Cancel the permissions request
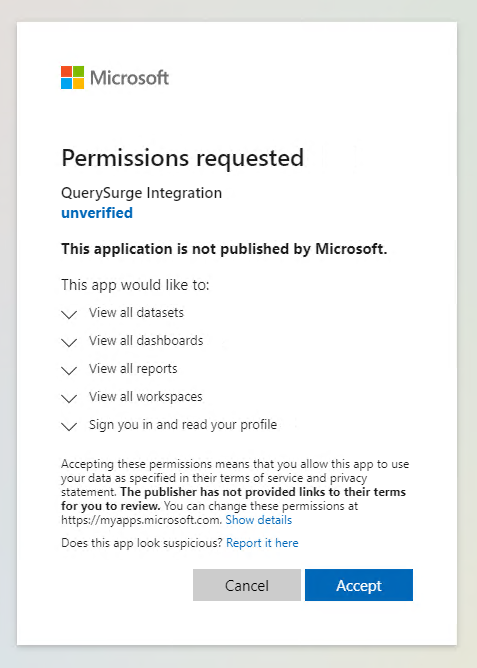The height and width of the screenshot is (668, 477). click(247, 585)
